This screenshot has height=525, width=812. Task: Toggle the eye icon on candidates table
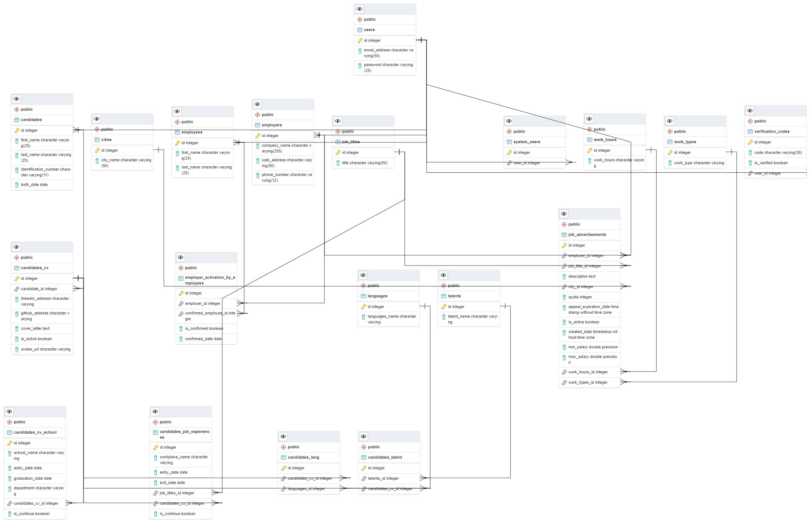coord(16,99)
